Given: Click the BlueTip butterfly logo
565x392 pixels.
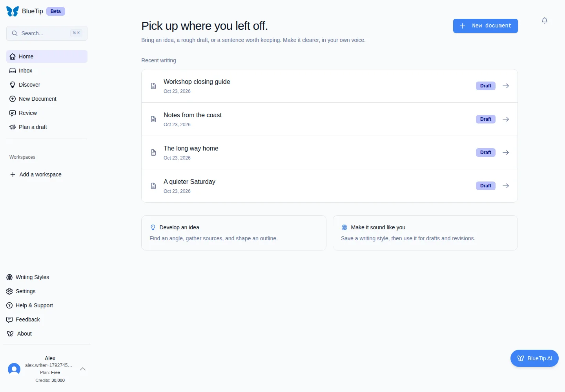Looking at the screenshot, I should click(x=13, y=11).
